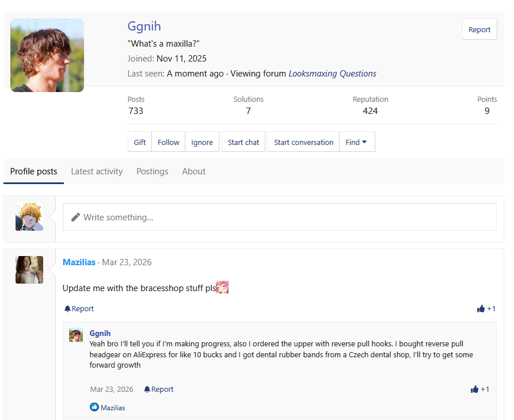Focus the Write something input field
The height and width of the screenshot is (420, 514).
(288, 217)
